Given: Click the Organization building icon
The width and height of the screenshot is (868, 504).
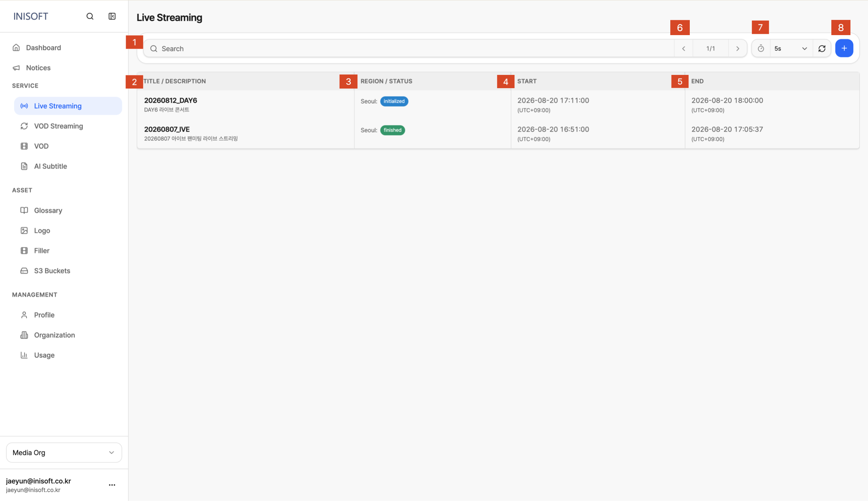Looking at the screenshot, I should tap(24, 335).
